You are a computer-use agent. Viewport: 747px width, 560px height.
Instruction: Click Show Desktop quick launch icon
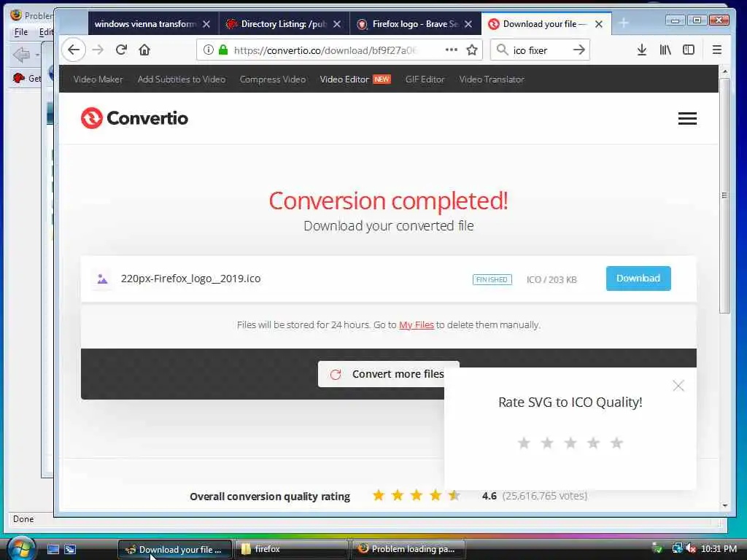pos(53,549)
